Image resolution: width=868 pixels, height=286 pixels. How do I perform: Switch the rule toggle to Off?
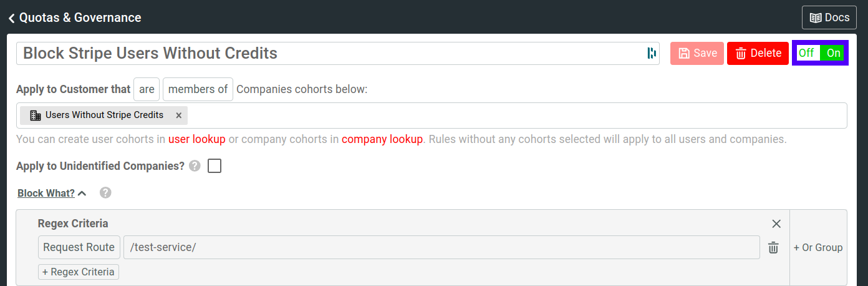[806, 53]
